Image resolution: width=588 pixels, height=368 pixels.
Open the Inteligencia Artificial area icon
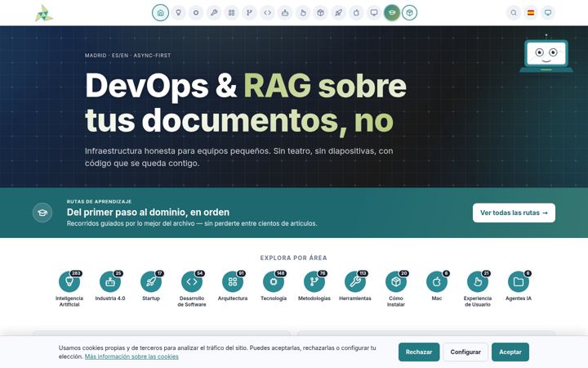pos(69,281)
